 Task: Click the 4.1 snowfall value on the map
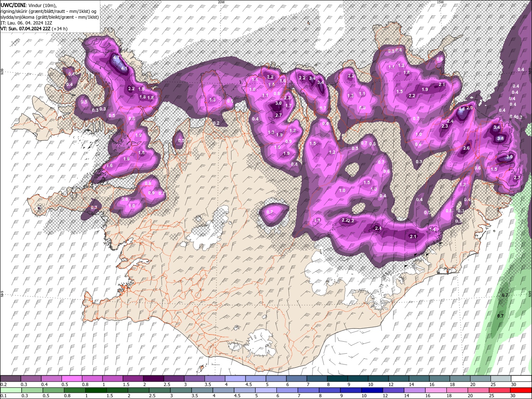[x=124, y=68]
